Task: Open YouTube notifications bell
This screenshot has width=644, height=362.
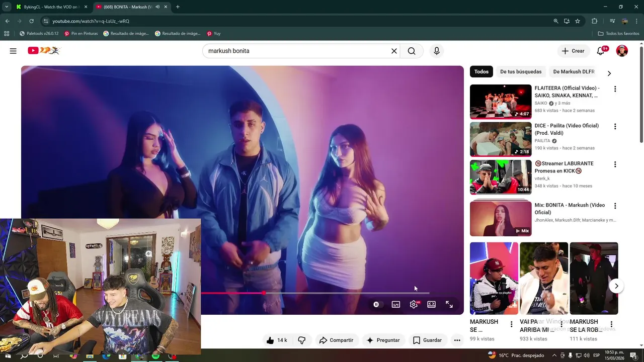Action: pyautogui.click(x=601, y=51)
